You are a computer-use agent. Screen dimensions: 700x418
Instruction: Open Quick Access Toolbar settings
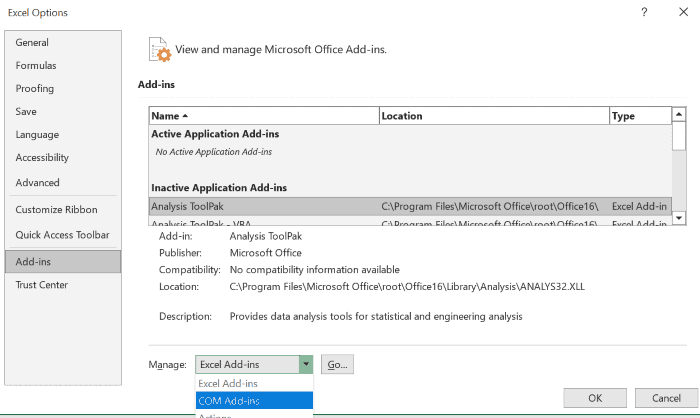(x=63, y=235)
